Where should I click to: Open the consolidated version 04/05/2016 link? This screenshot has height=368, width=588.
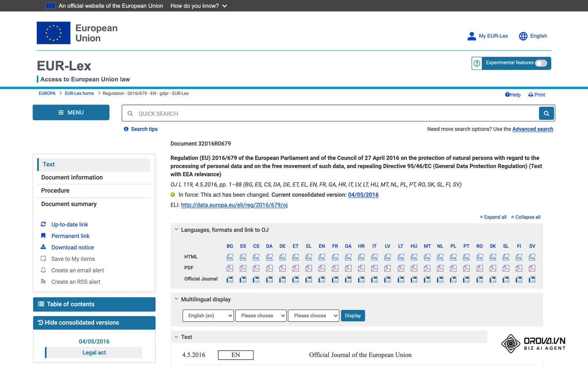tap(363, 195)
